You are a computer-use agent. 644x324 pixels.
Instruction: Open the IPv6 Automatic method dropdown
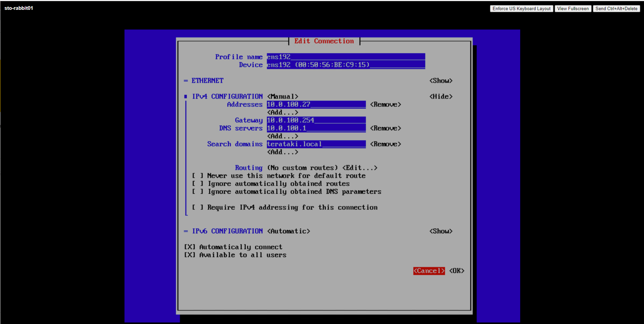click(x=288, y=231)
